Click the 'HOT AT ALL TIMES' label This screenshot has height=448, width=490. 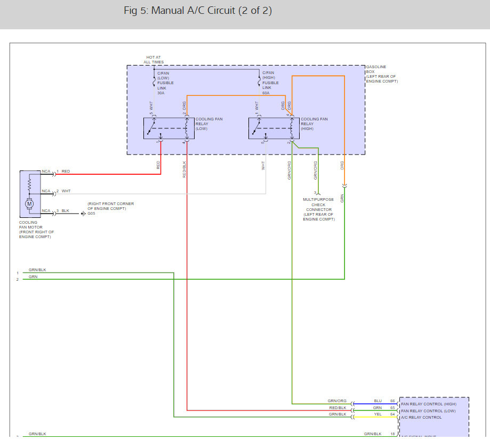tap(154, 60)
